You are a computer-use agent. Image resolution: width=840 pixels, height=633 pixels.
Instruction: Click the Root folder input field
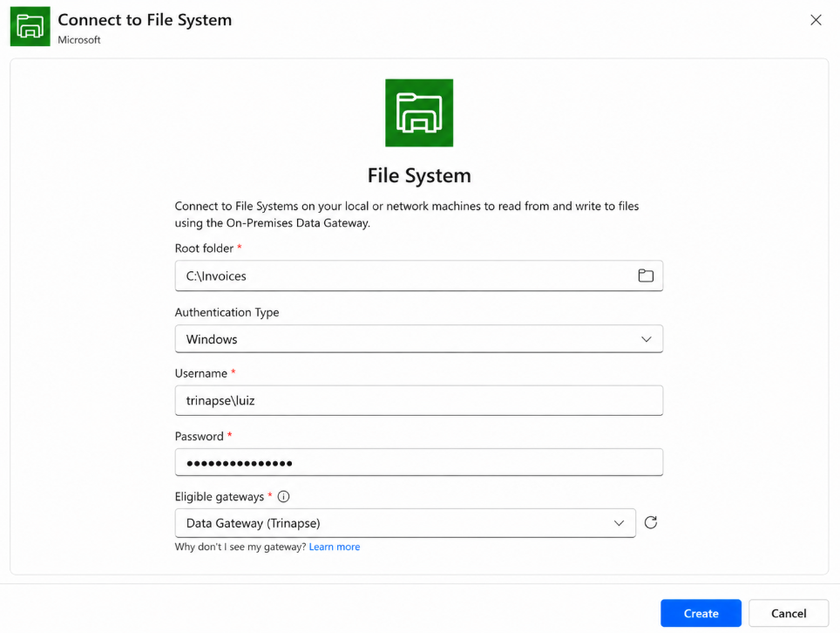[419, 276]
